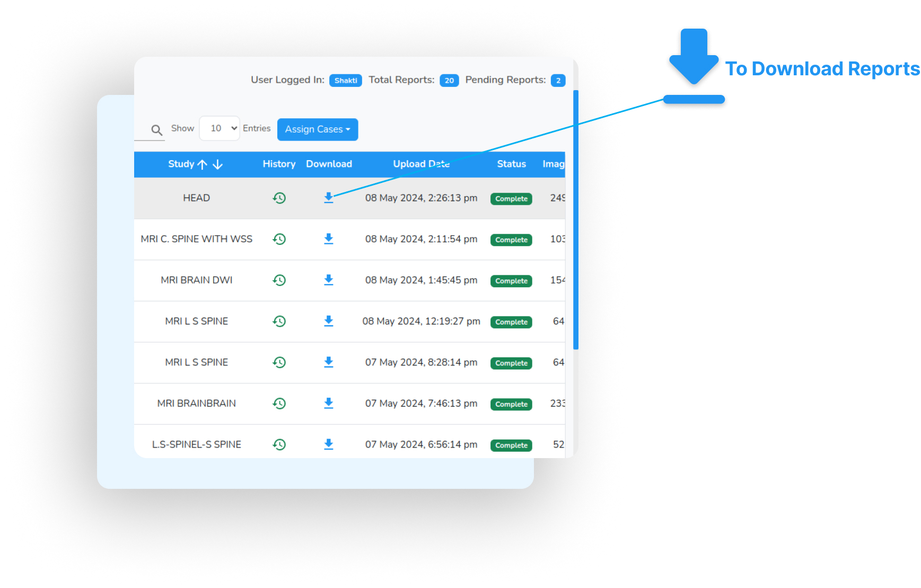Download the MRI BRAIN DWI report
Screen dimensions: 921x588
point(329,280)
